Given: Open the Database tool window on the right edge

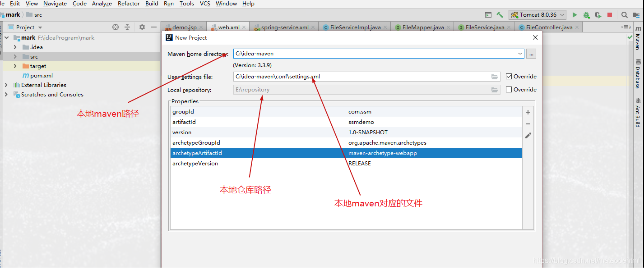Looking at the screenshot, I should coord(637,74).
